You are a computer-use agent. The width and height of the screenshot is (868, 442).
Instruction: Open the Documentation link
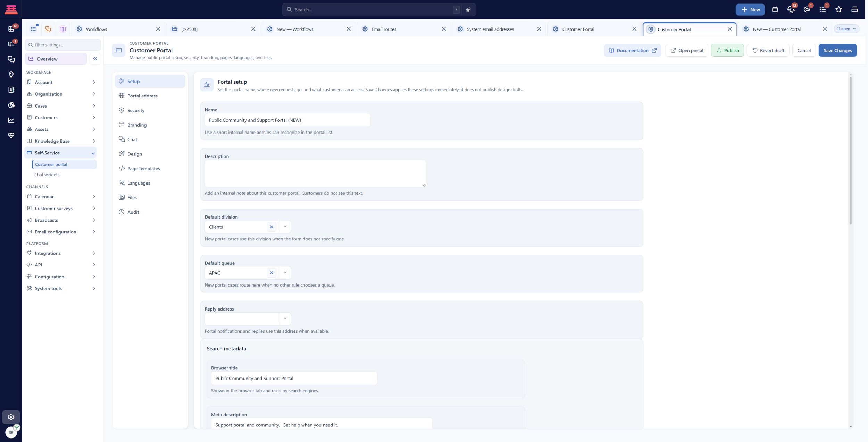[632, 50]
